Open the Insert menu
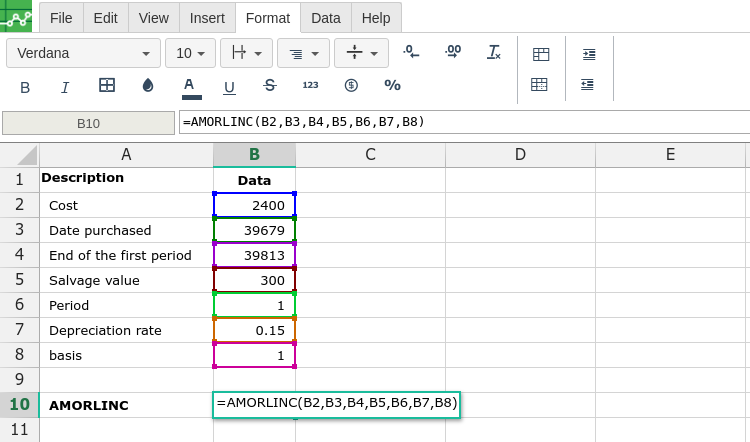The image size is (750, 442). pyautogui.click(x=207, y=18)
